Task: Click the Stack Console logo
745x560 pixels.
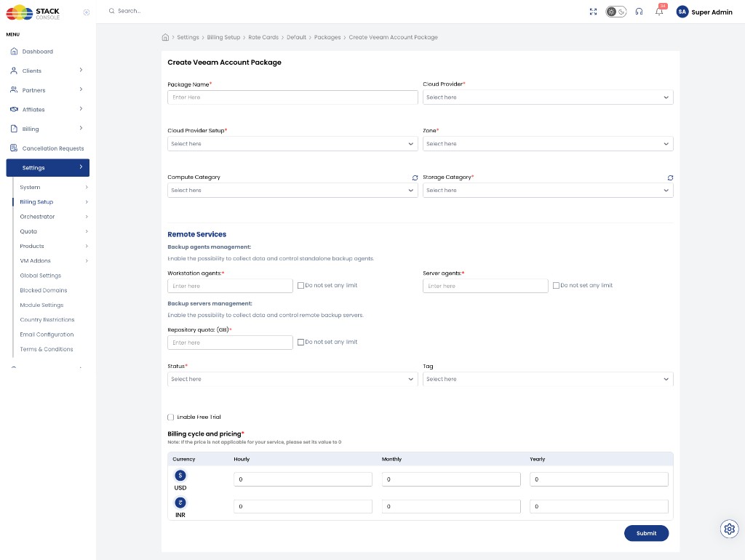Action: [x=33, y=12]
